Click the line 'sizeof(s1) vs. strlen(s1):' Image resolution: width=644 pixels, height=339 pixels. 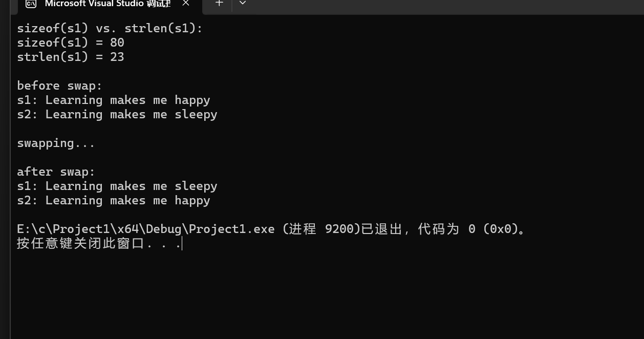click(110, 28)
